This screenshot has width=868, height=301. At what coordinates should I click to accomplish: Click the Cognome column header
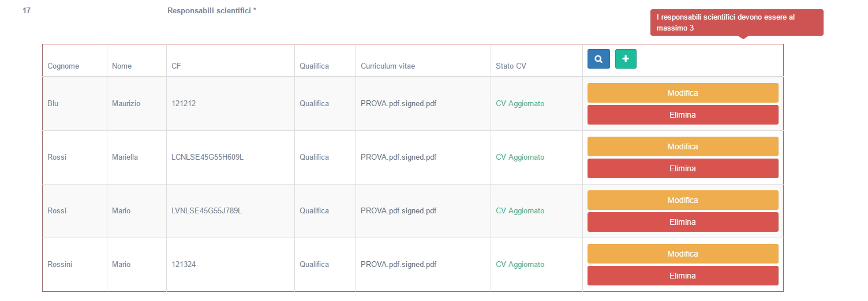(63, 66)
